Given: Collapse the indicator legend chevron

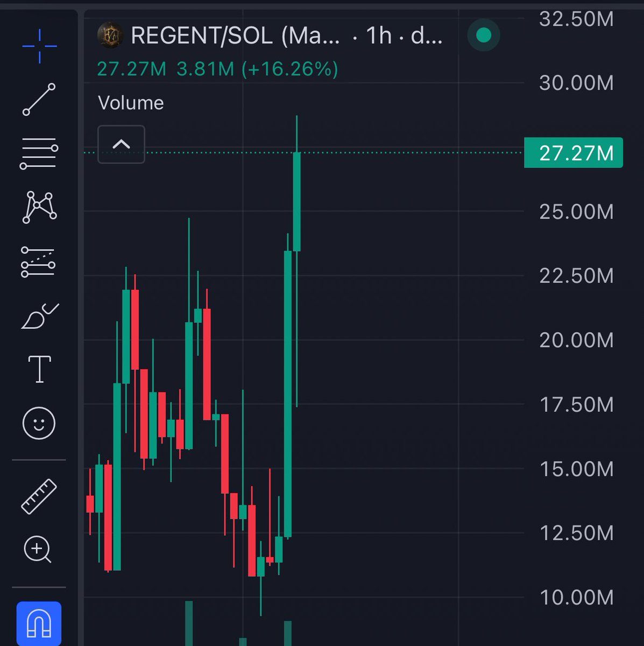Looking at the screenshot, I should point(121,144).
